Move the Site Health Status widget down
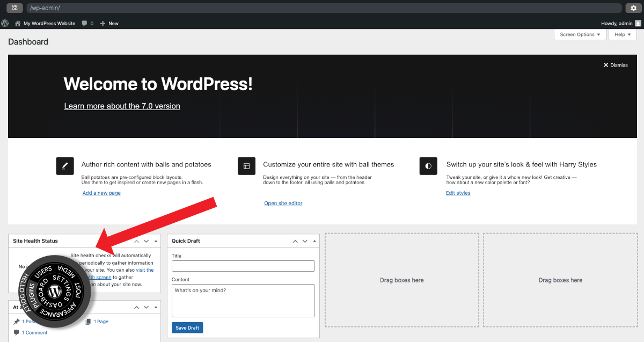 point(147,241)
